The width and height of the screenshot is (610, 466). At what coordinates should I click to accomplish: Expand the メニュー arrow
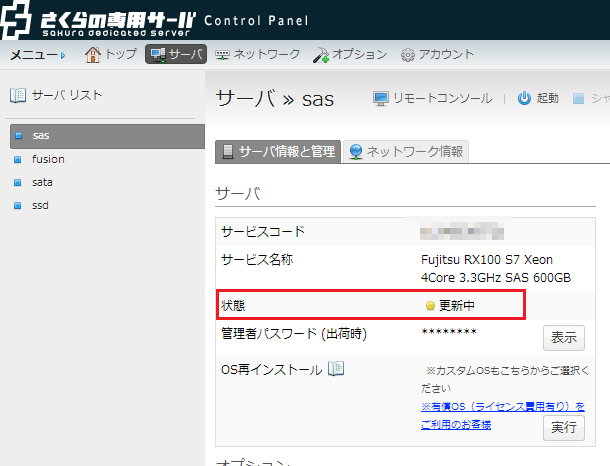click(62, 55)
